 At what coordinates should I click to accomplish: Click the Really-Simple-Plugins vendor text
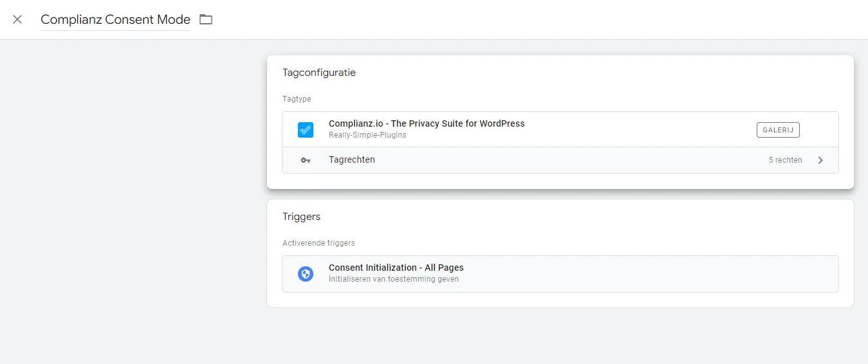point(367,135)
